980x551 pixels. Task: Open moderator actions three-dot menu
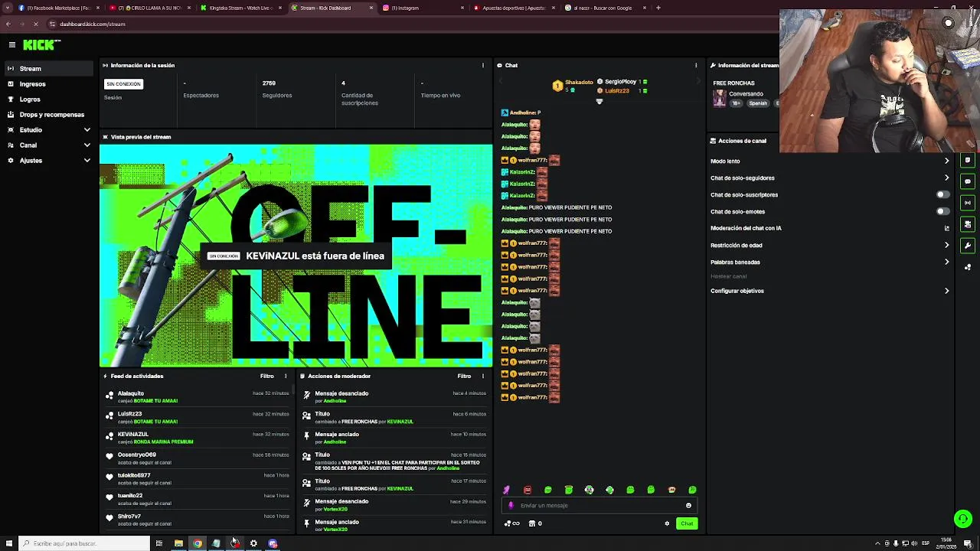click(x=482, y=377)
